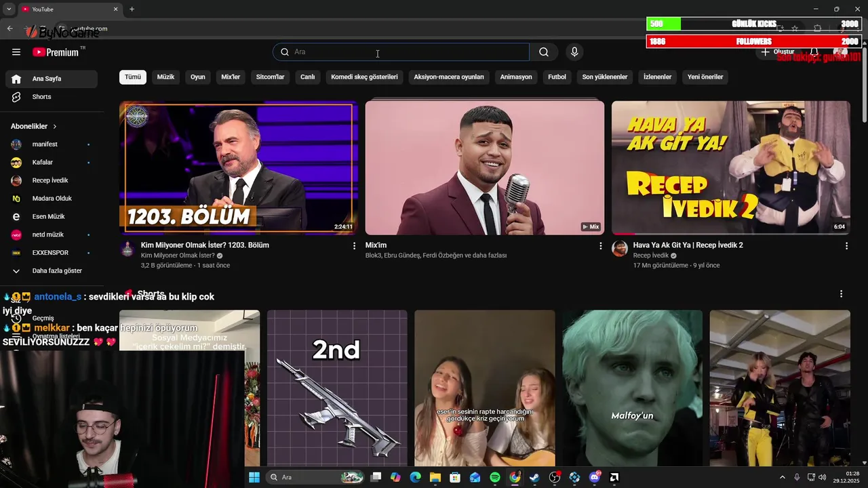The image size is (868, 488).
Task: Open Steam from the taskbar
Action: click(534, 477)
